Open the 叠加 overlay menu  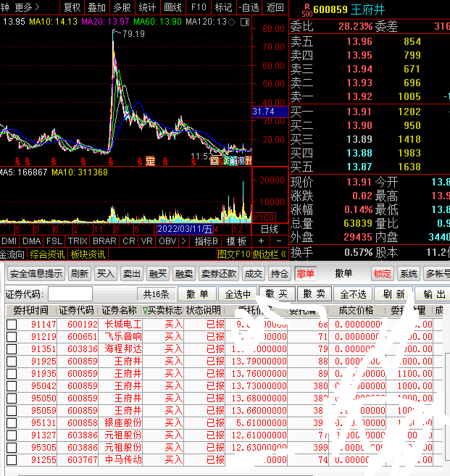pyautogui.click(x=96, y=7)
